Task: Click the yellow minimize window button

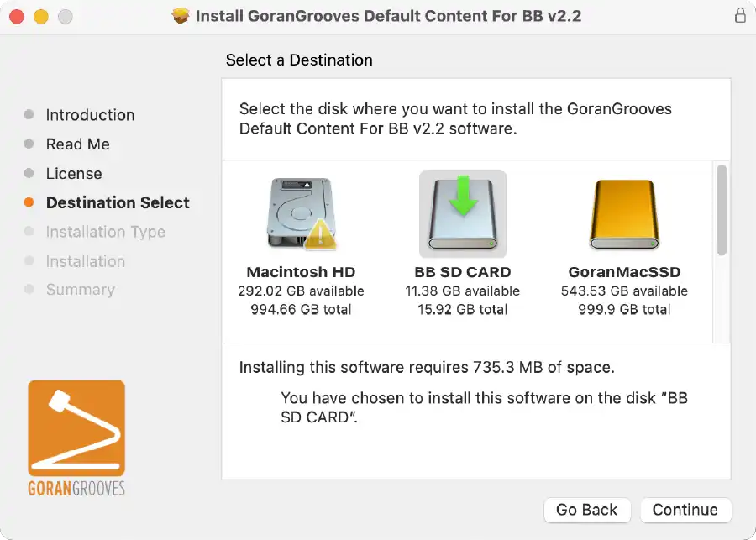Action: 40,17
